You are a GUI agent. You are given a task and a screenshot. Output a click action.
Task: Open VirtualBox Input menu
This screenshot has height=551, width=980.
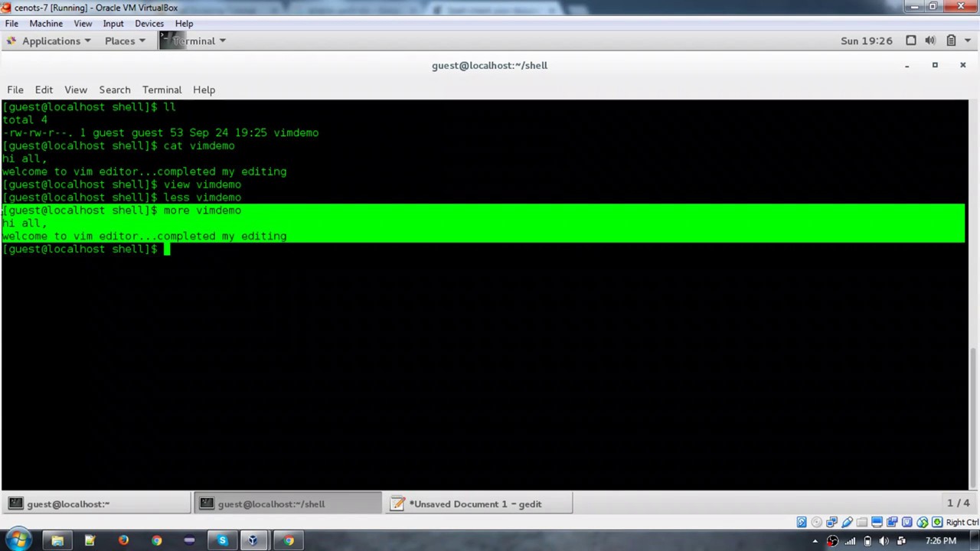[113, 24]
